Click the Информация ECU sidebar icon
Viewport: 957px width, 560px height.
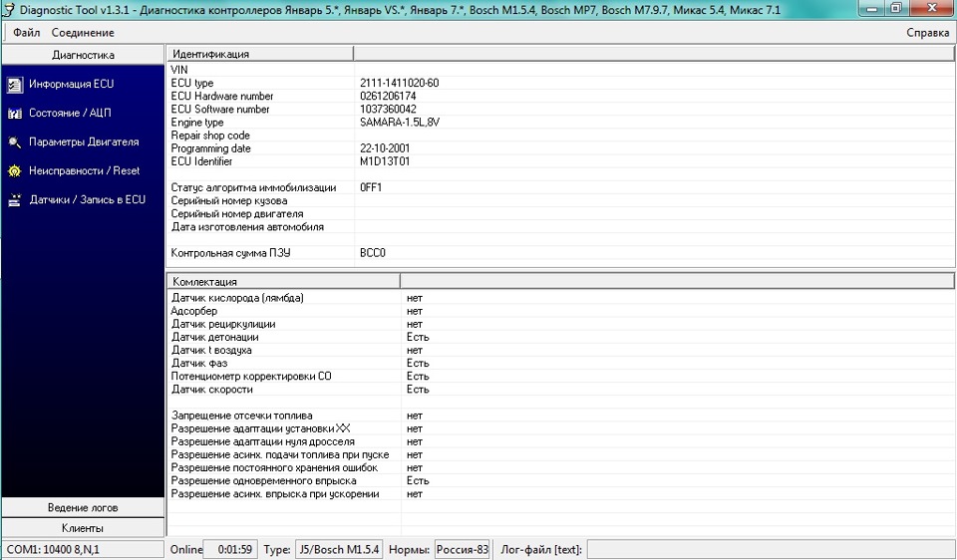pos(15,85)
